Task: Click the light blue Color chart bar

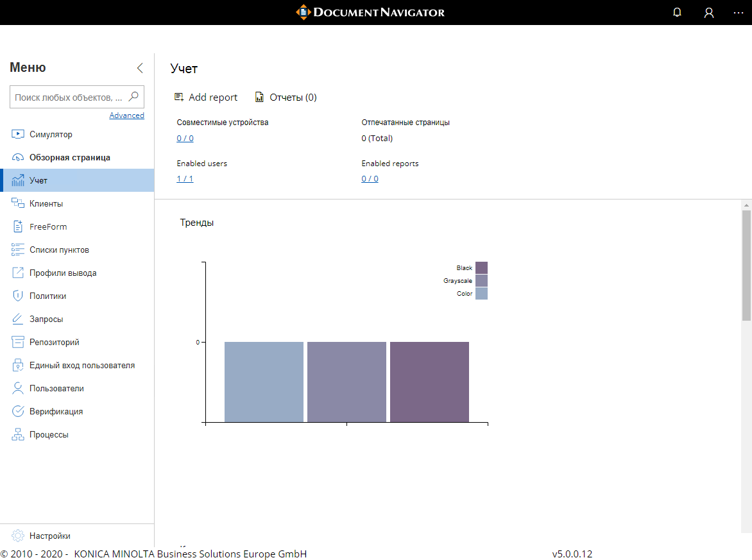Action: click(x=264, y=382)
